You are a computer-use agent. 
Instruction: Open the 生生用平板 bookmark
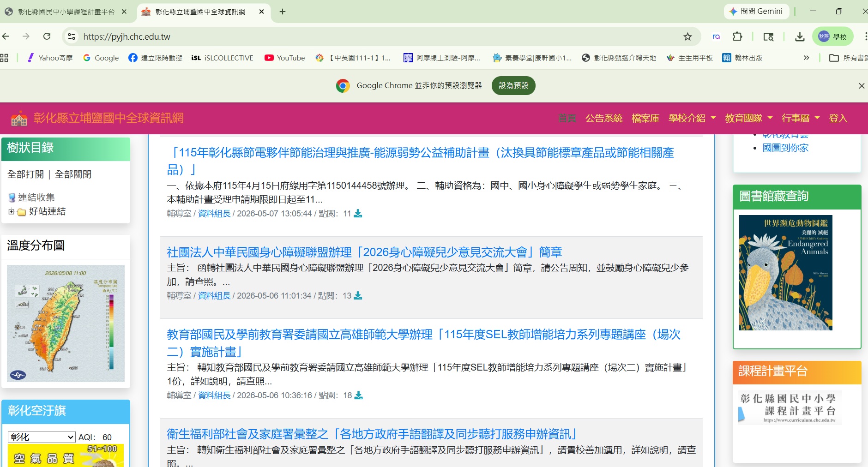click(x=690, y=58)
